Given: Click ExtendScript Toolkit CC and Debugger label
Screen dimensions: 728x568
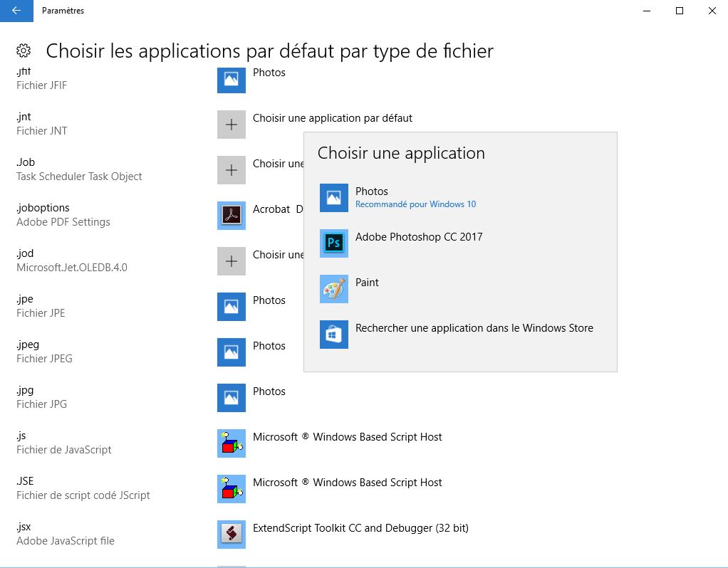Looking at the screenshot, I should (360, 528).
